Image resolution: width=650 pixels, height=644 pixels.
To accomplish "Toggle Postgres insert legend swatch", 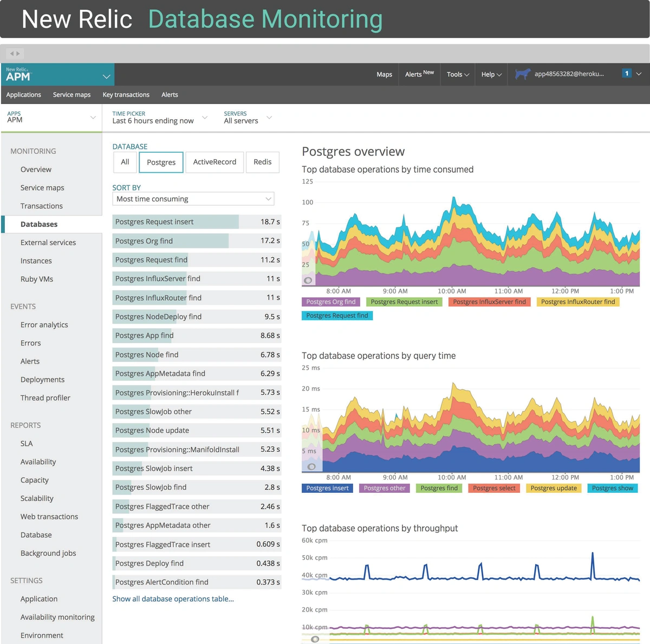I will tap(327, 488).
